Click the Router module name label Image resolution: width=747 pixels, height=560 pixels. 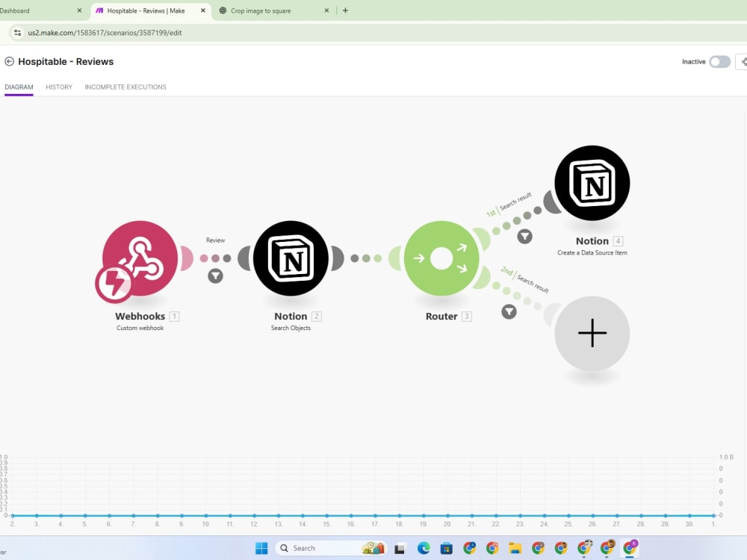[441, 316]
